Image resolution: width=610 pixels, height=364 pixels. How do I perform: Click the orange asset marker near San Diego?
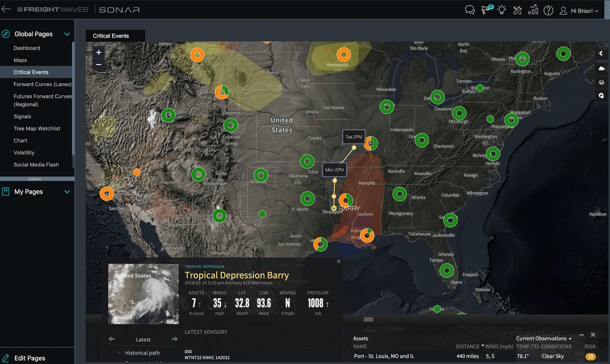coord(107,194)
